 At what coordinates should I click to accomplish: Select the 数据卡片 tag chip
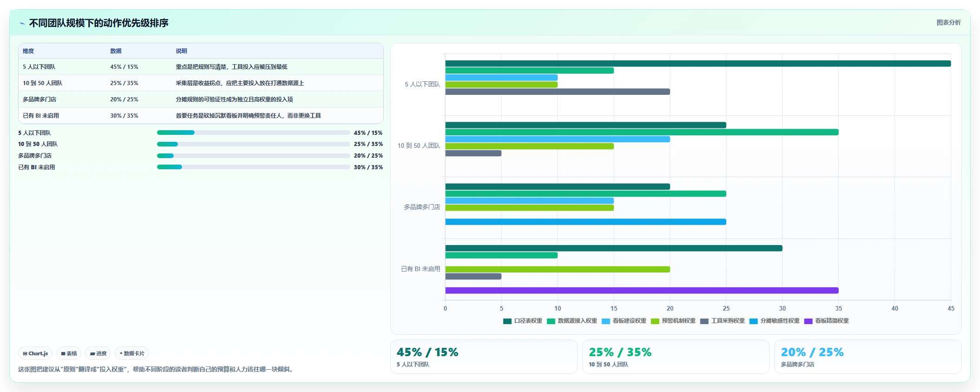[x=132, y=353]
